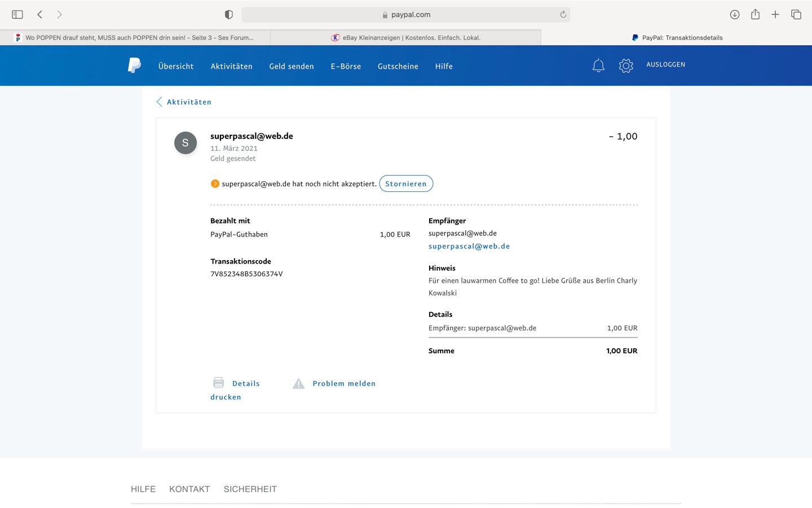Click AUSLOGGEN to log out
Image resolution: width=812 pixels, height=508 pixels.
(x=665, y=65)
